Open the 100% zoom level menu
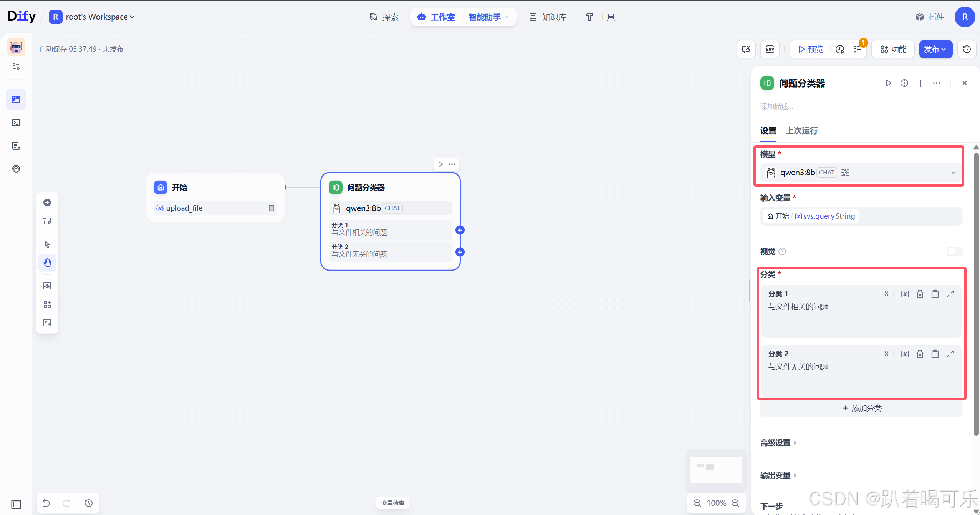The width and height of the screenshot is (980, 515). coord(717,503)
